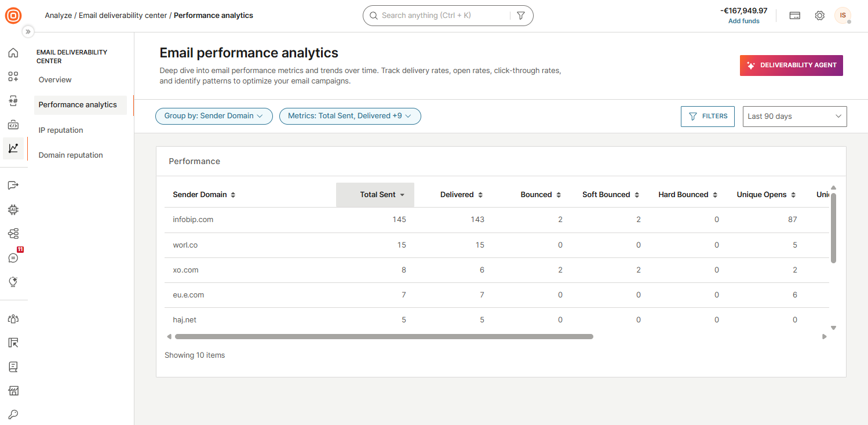Click the table scroll-up arrow
868x425 pixels.
pyautogui.click(x=833, y=187)
